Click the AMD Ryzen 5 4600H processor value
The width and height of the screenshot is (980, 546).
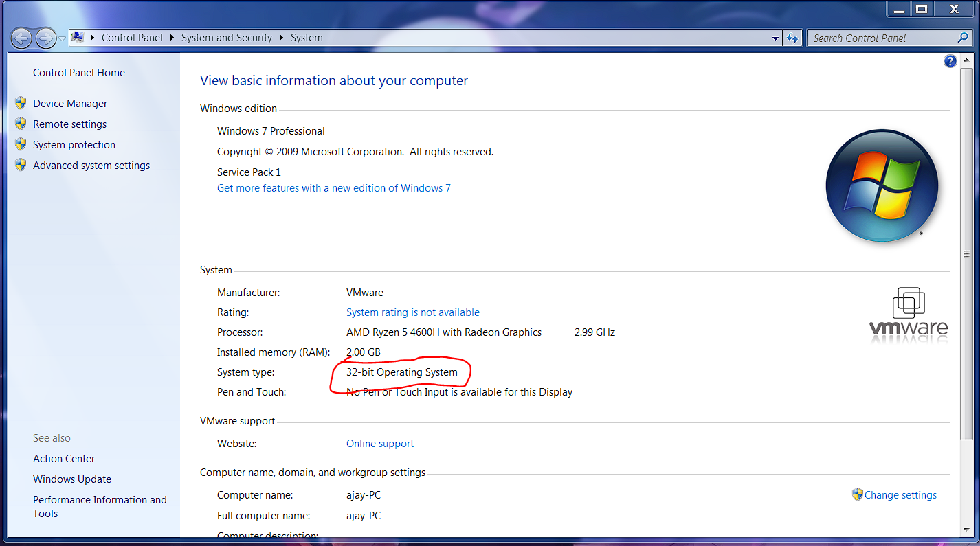[x=444, y=332]
